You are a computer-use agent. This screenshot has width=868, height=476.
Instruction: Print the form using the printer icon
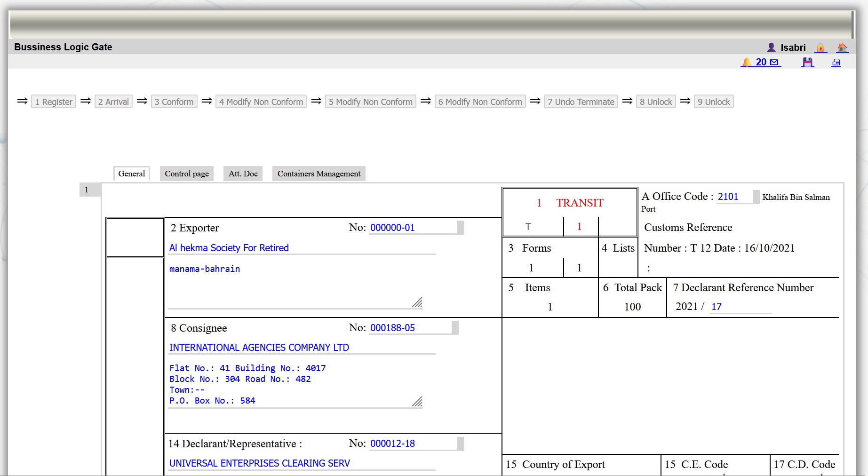[836, 63]
